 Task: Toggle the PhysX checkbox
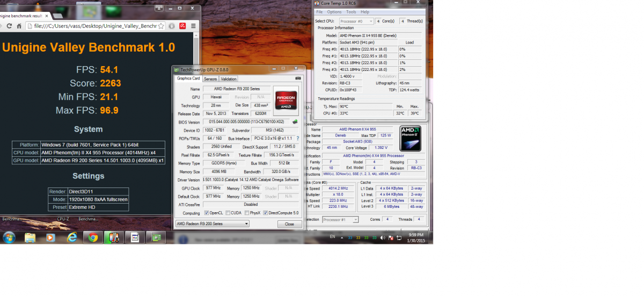point(246,213)
